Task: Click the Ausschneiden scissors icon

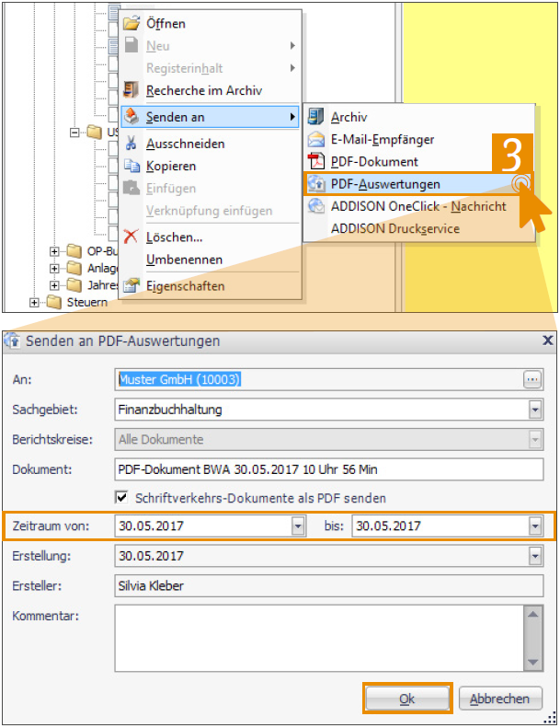Action: tap(131, 143)
